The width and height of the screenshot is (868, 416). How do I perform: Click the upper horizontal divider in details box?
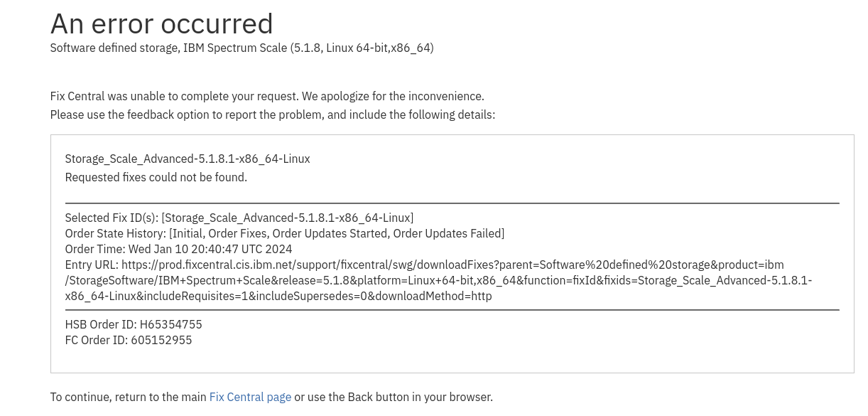pos(452,203)
